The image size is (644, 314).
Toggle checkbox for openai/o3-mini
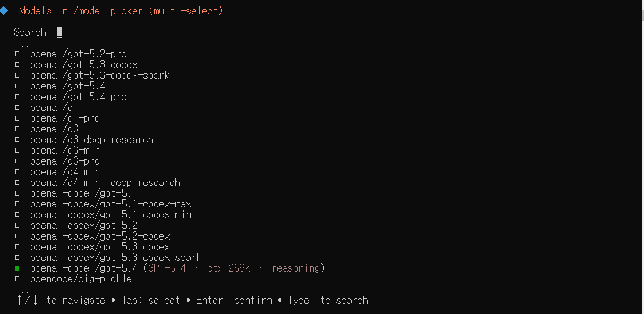(17, 151)
